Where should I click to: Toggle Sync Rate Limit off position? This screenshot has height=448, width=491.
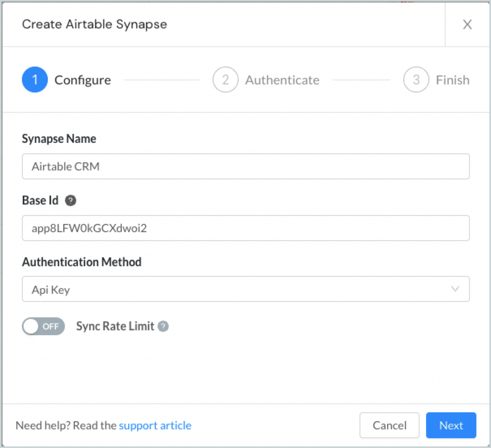[x=43, y=326]
